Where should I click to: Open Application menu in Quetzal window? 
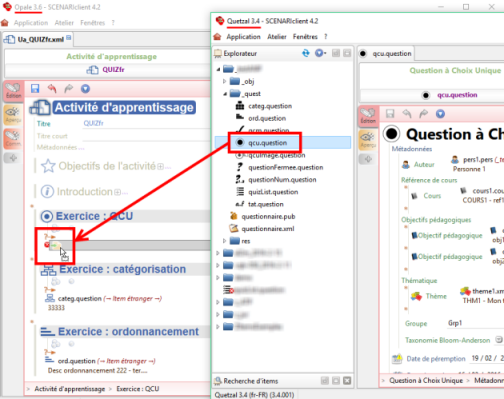[x=243, y=36]
